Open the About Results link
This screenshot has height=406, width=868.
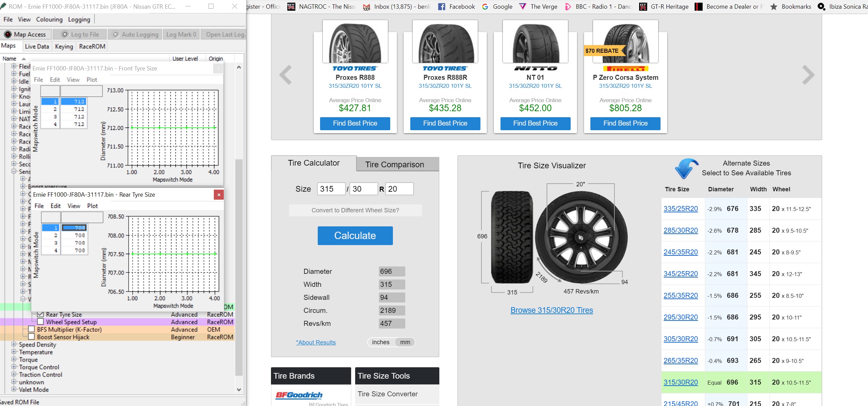(316, 342)
